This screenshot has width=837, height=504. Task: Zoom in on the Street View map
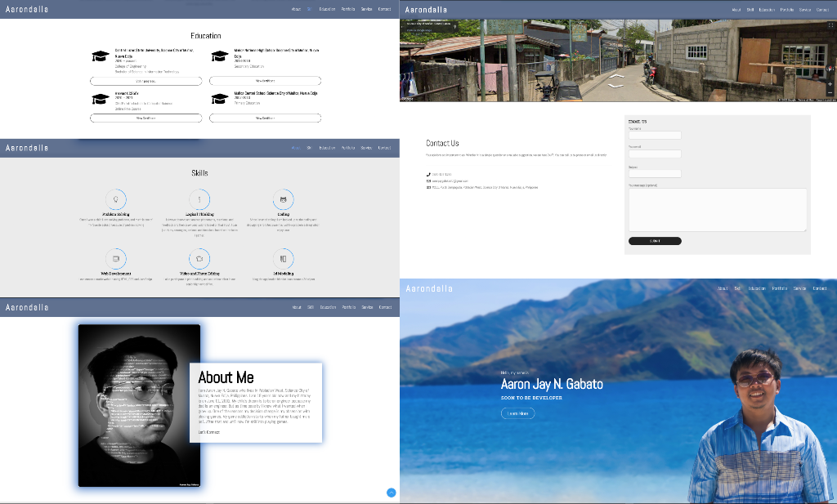(x=830, y=84)
